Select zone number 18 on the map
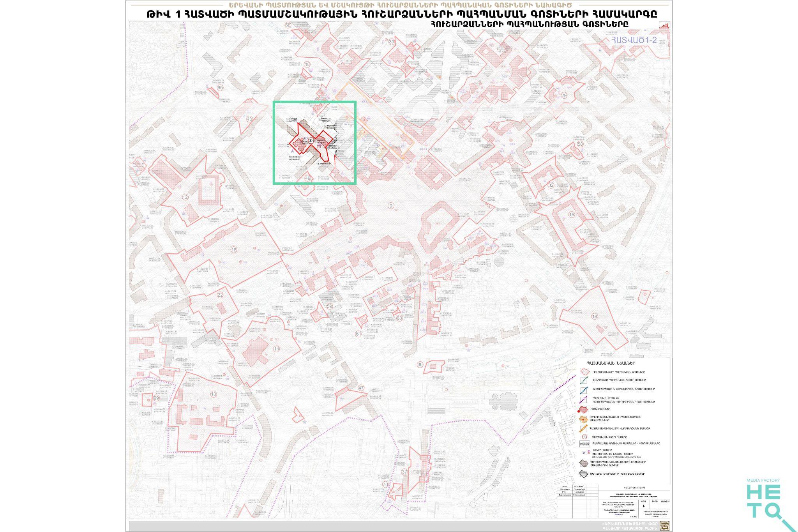Viewport: 798px width, 532px height. (234, 250)
